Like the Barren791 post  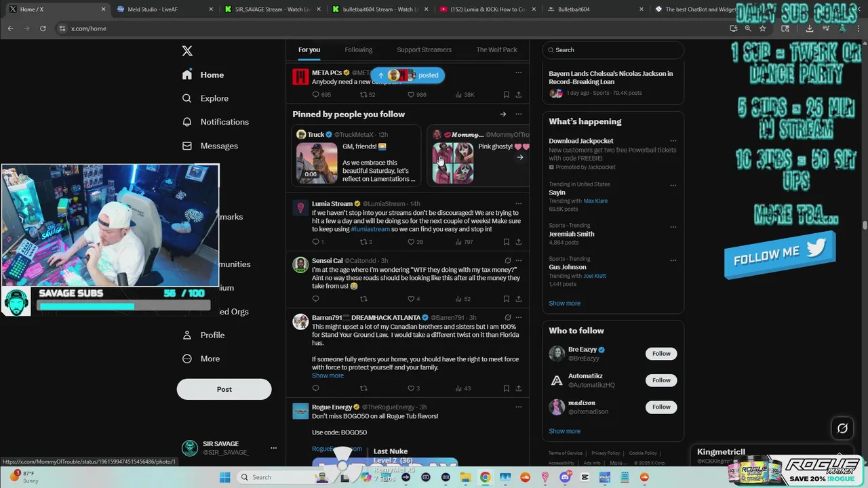click(x=411, y=388)
